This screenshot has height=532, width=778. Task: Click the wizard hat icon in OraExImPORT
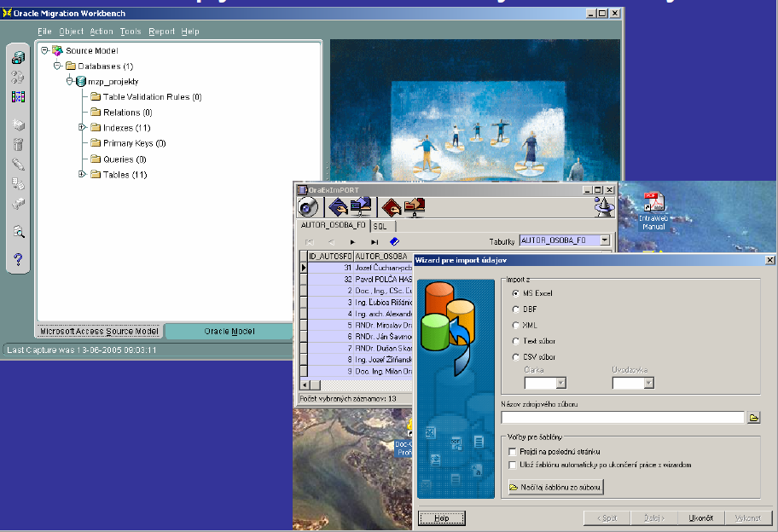(x=602, y=206)
